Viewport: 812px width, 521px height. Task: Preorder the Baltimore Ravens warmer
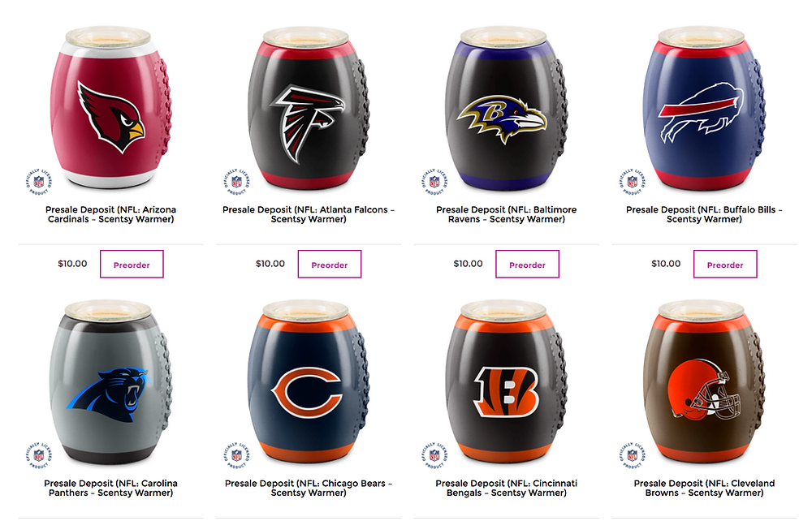pos(527,265)
